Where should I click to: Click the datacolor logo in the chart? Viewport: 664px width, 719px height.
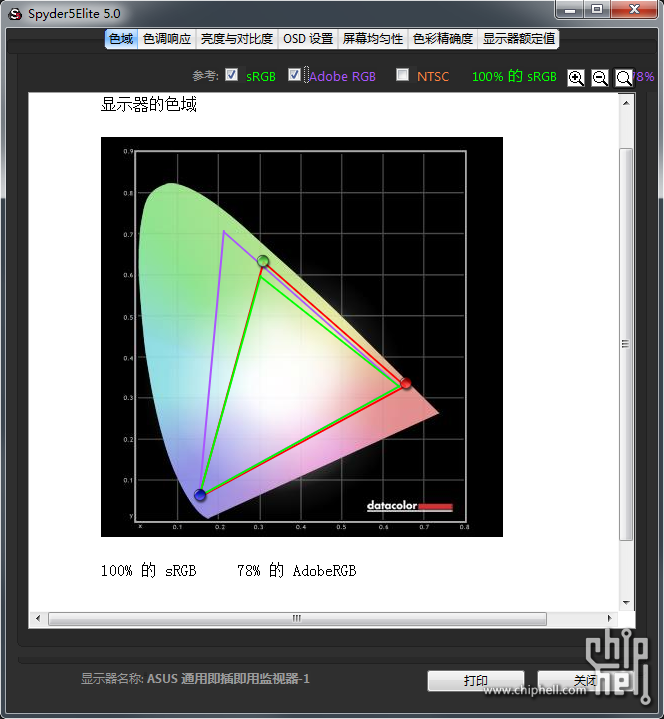tap(409, 506)
